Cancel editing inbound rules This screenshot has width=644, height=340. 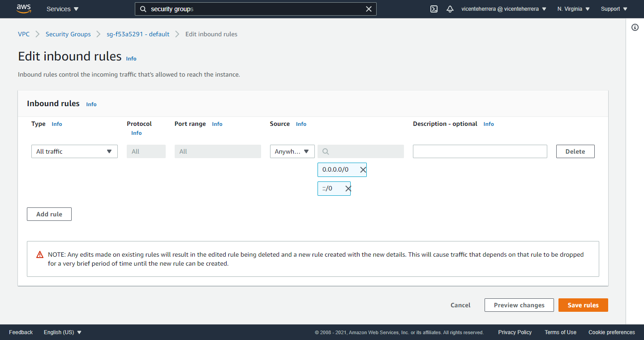[x=460, y=305]
